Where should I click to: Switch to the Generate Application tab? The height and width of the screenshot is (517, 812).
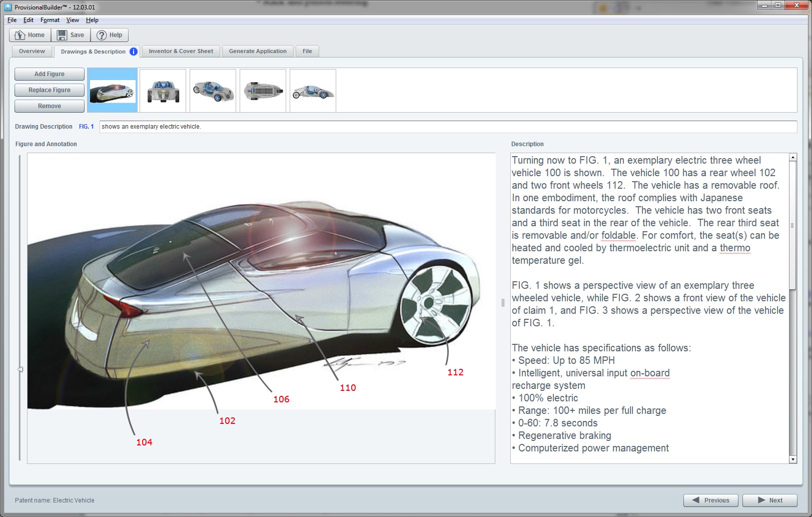pyautogui.click(x=258, y=52)
